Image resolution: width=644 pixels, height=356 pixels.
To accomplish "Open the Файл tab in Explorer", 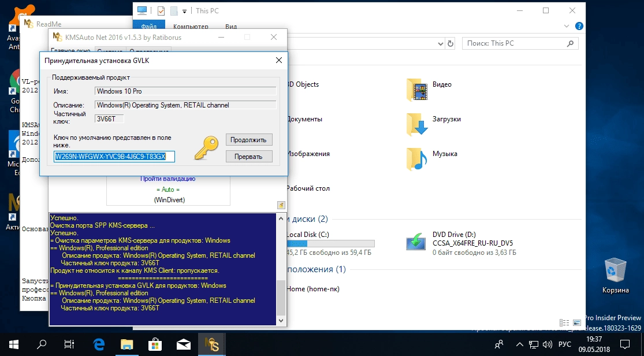I will click(x=148, y=27).
